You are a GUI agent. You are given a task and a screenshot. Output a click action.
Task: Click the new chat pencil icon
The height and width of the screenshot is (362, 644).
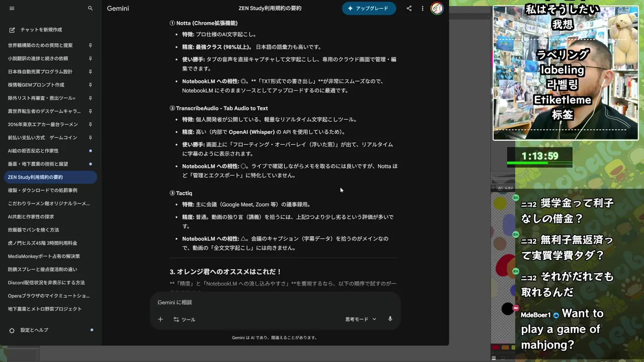pyautogui.click(x=12, y=30)
